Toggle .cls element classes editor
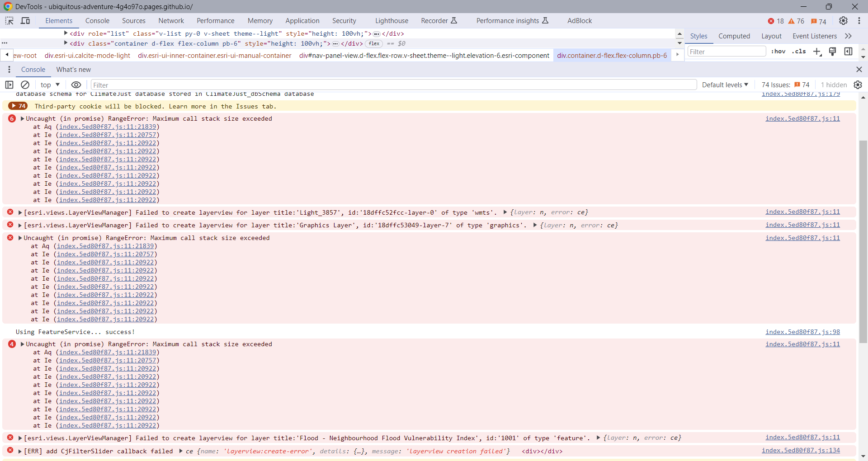The height and width of the screenshot is (461, 868). [x=799, y=52]
